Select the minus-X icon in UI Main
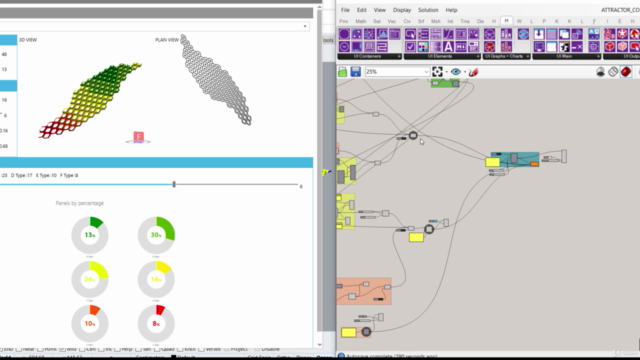Image resolution: width=640 pixels, height=360 pixels. coord(577,47)
